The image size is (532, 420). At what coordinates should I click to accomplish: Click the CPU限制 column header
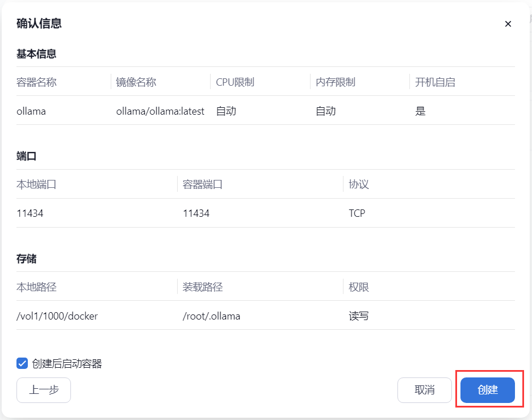pyautogui.click(x=235, y=82)
